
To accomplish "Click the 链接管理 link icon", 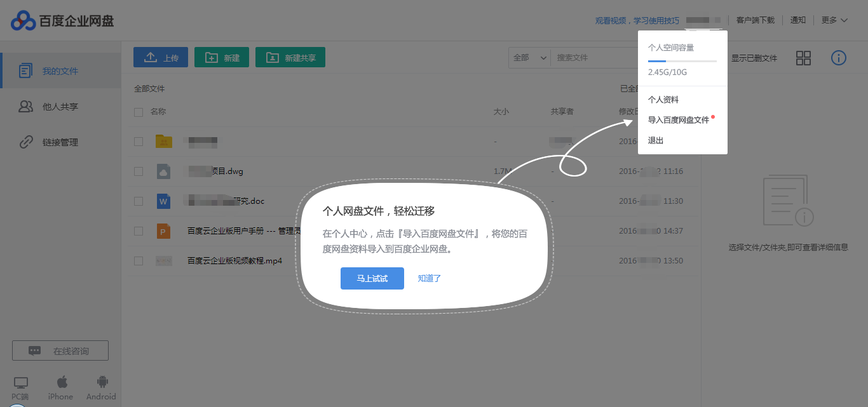I will coord(25,142).
